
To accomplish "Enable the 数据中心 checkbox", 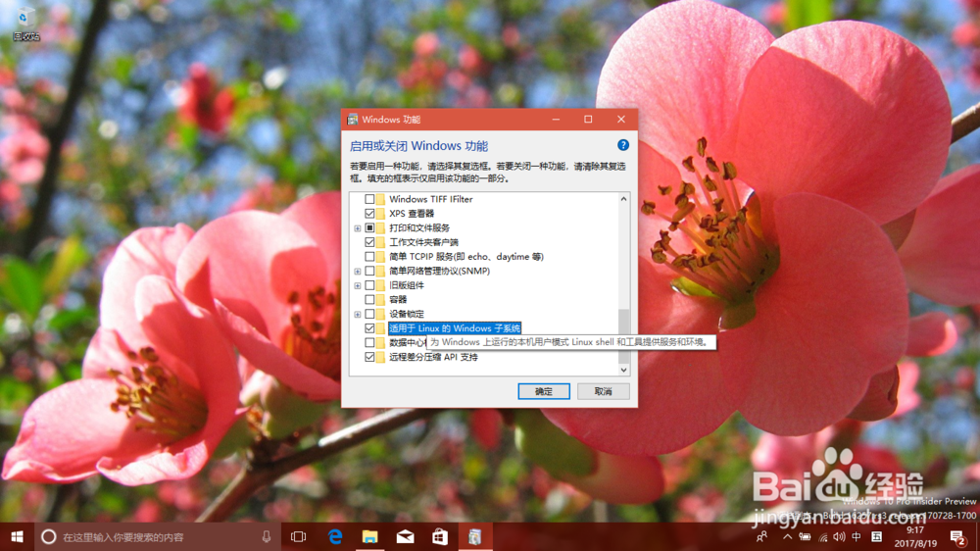I will click(369, 343).
